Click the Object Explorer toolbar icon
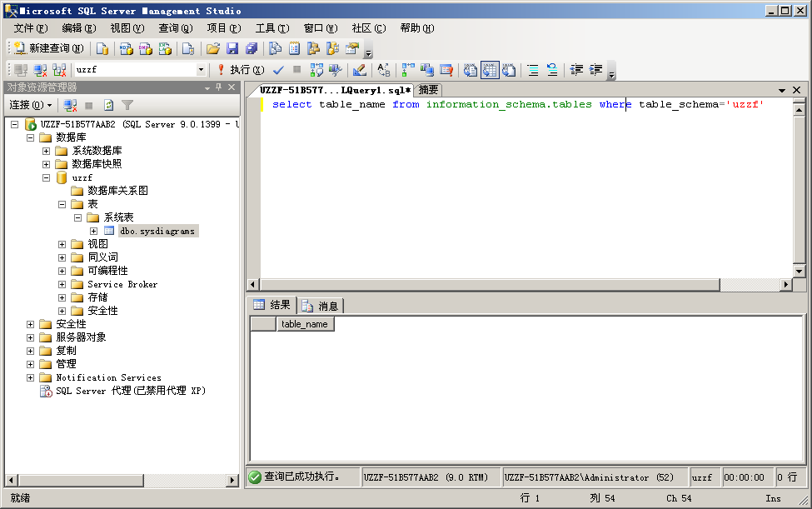The image size is (812, 509). 313,48
